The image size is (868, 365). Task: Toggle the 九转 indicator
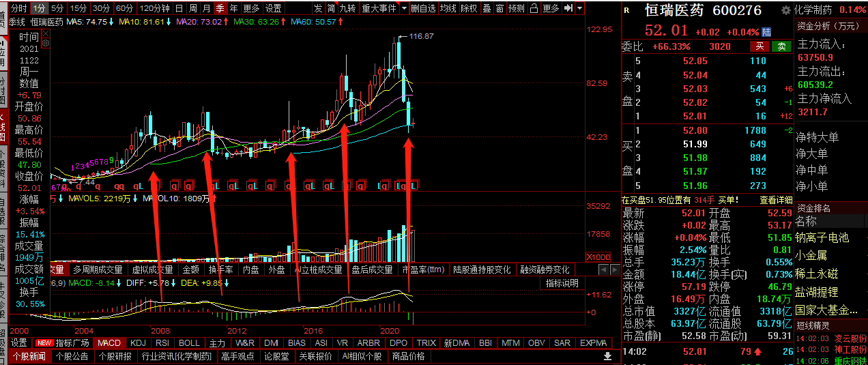point(347,8)
